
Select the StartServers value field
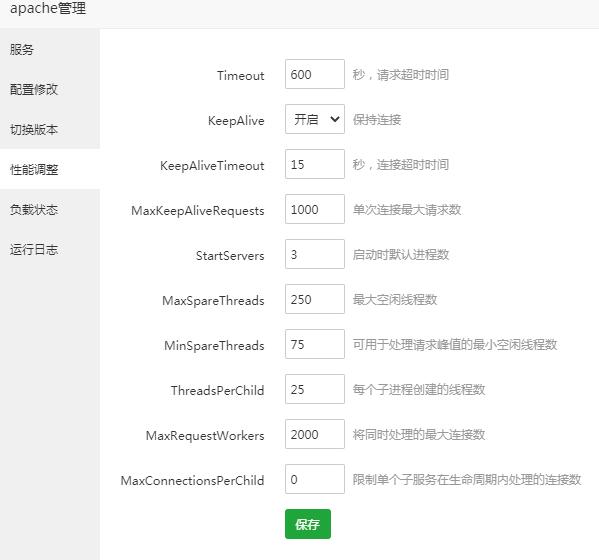[315, 254]
